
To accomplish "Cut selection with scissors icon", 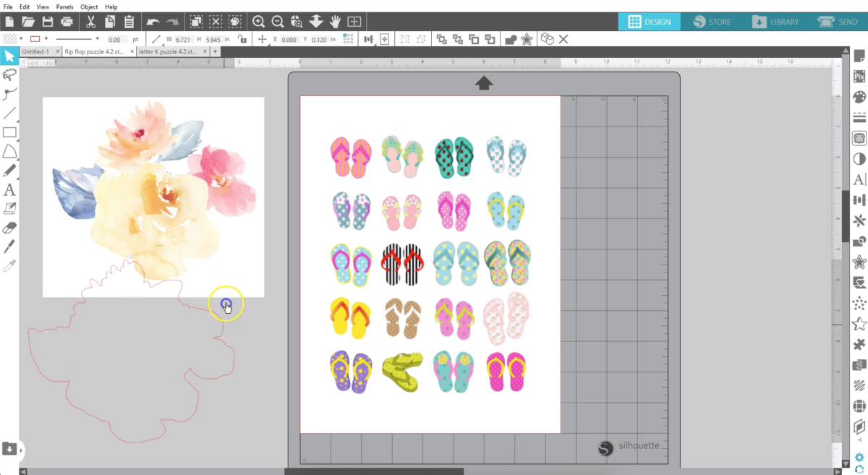I will pyautogui.click(x=91, y=22).
